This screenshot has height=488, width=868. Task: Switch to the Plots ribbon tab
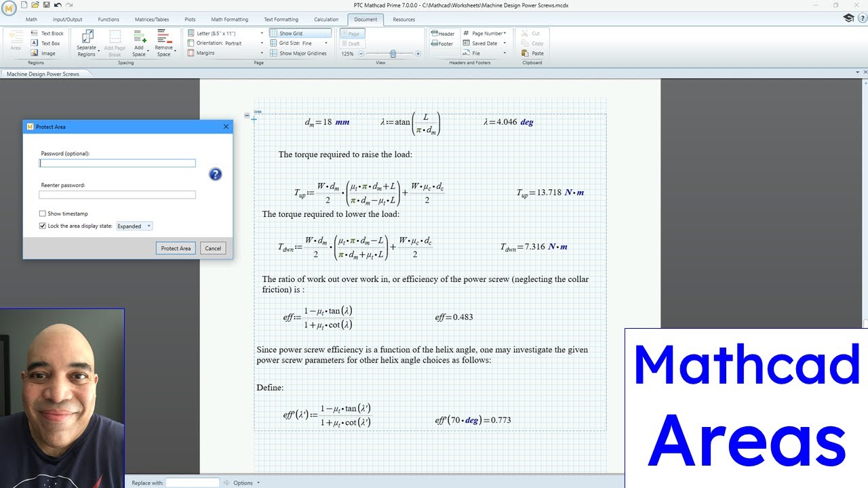[x=191, y=19]
